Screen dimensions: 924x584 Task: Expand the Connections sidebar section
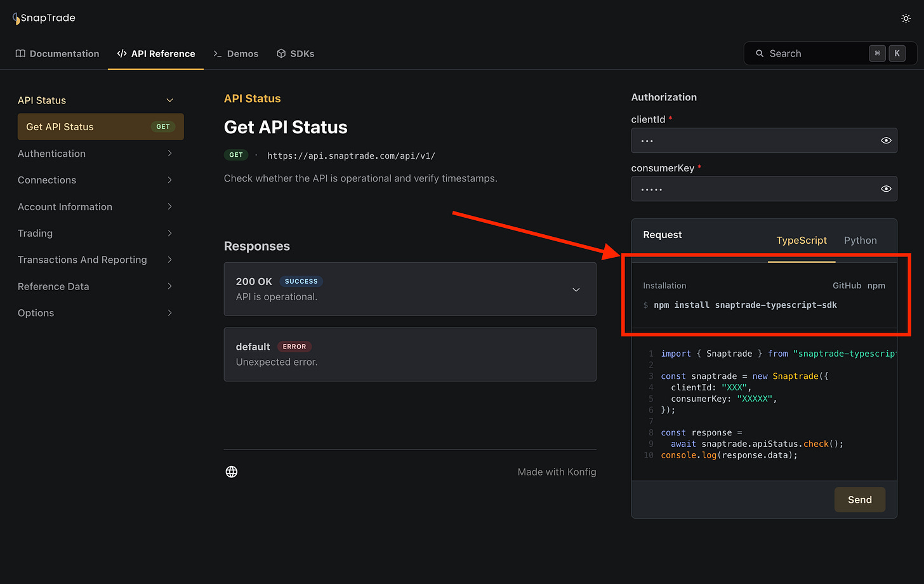[x=169, y=180]
